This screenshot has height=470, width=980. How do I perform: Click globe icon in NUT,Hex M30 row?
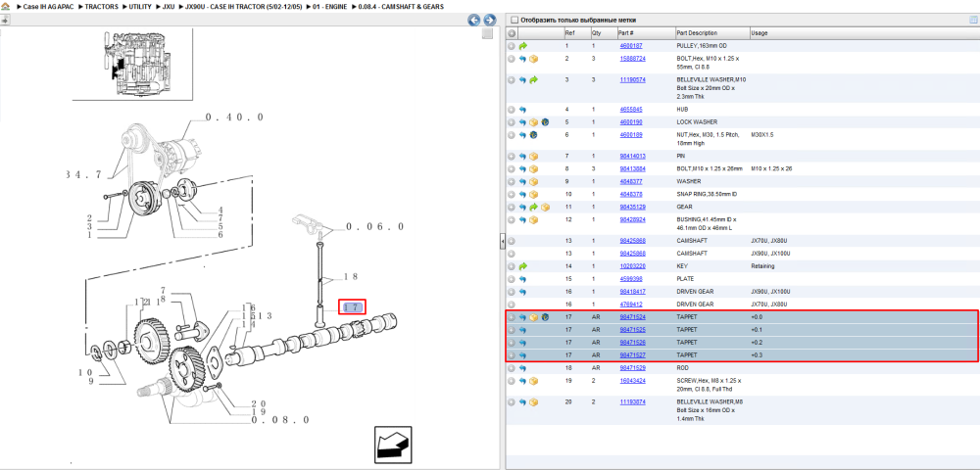click(534, 135)
